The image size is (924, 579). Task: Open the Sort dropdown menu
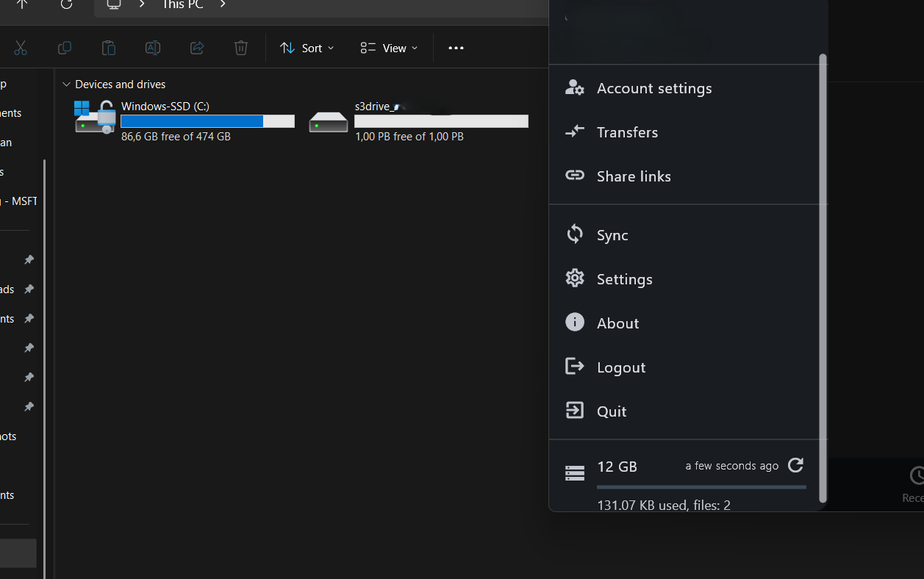[x=307, y=48]
